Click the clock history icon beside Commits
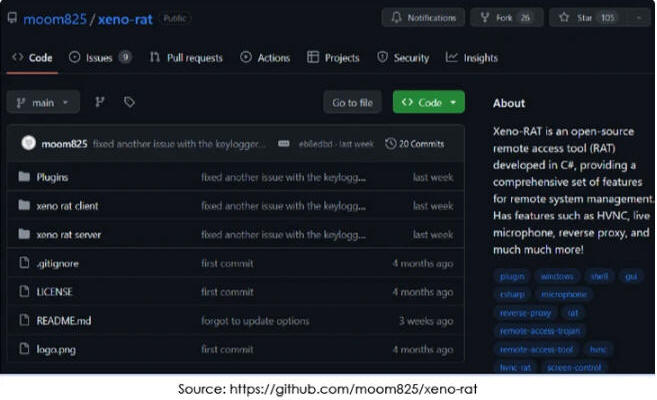This screenshot has width=657, height=400. click(391, 144)
